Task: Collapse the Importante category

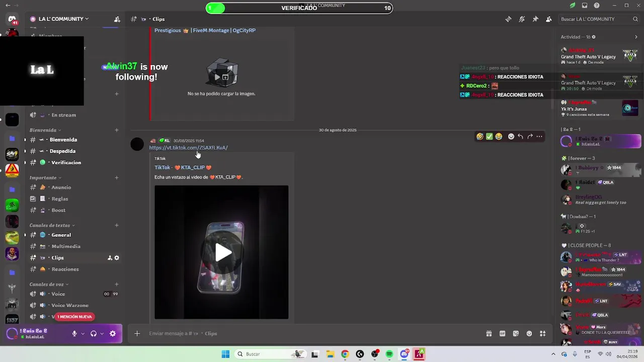Action: coord(45,177)
